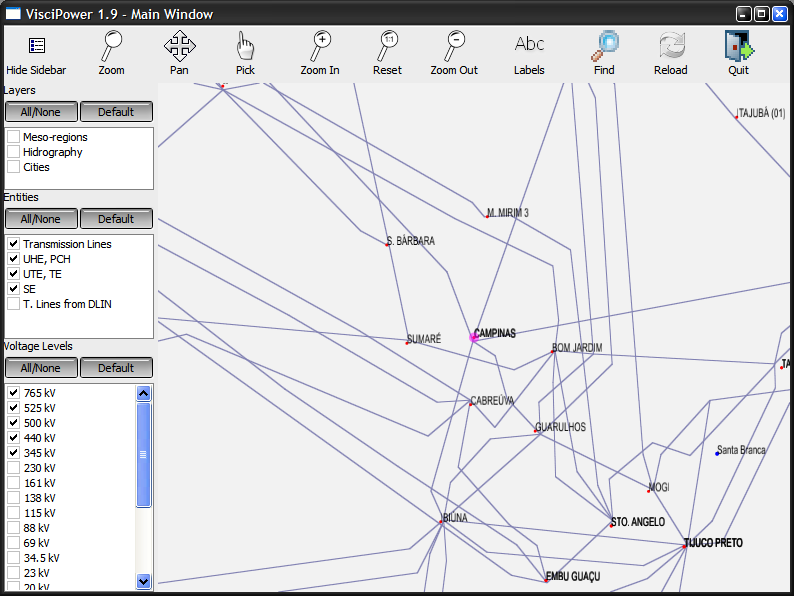Uncheck 765 kV voltage level
The width and height of the screenshot is (794, 596).
[14, 392]
